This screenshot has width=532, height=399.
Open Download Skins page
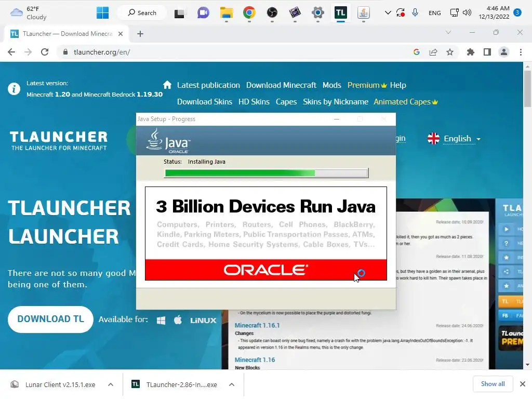point(205,102)
